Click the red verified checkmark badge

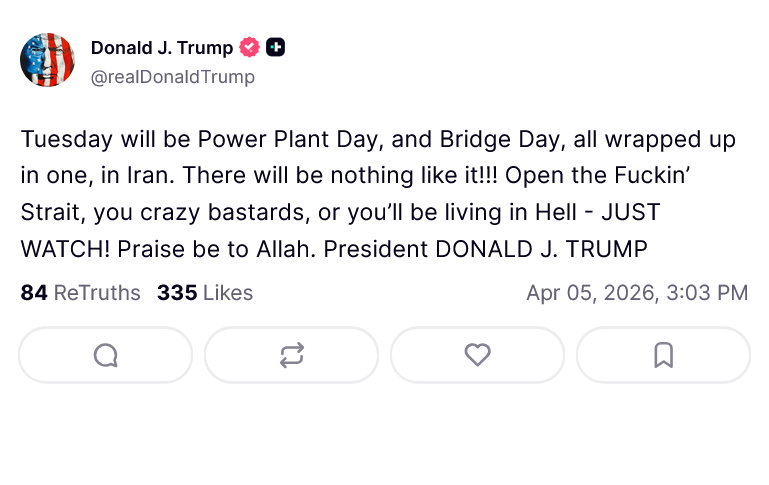point(249,47)
